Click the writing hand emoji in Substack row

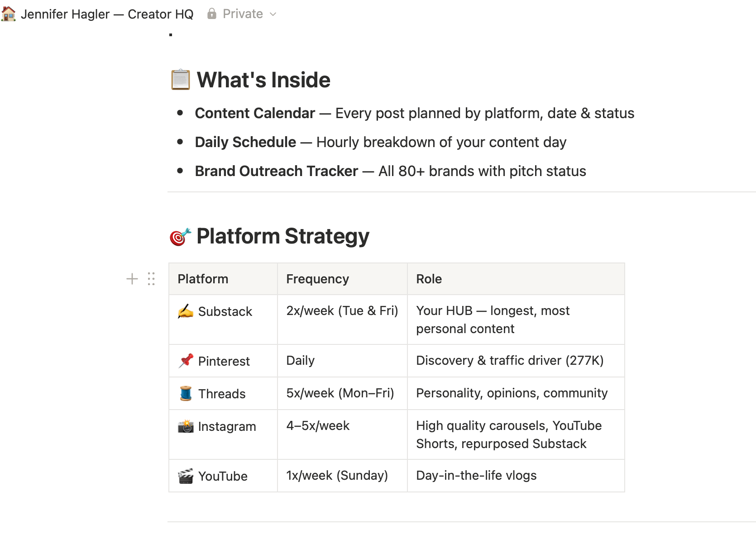point(186,311)
